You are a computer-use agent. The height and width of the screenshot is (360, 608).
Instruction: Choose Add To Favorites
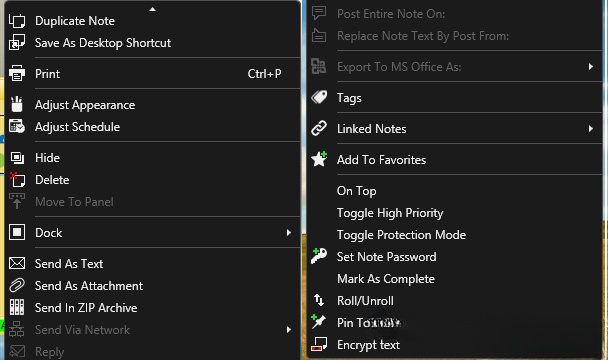[x=454, y=159]
